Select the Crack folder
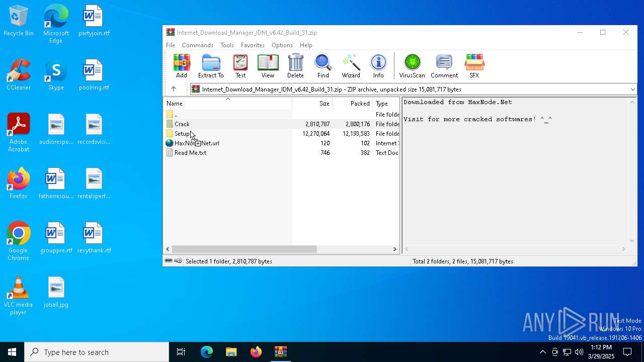 pyautogui.click(x=282, y=124)
